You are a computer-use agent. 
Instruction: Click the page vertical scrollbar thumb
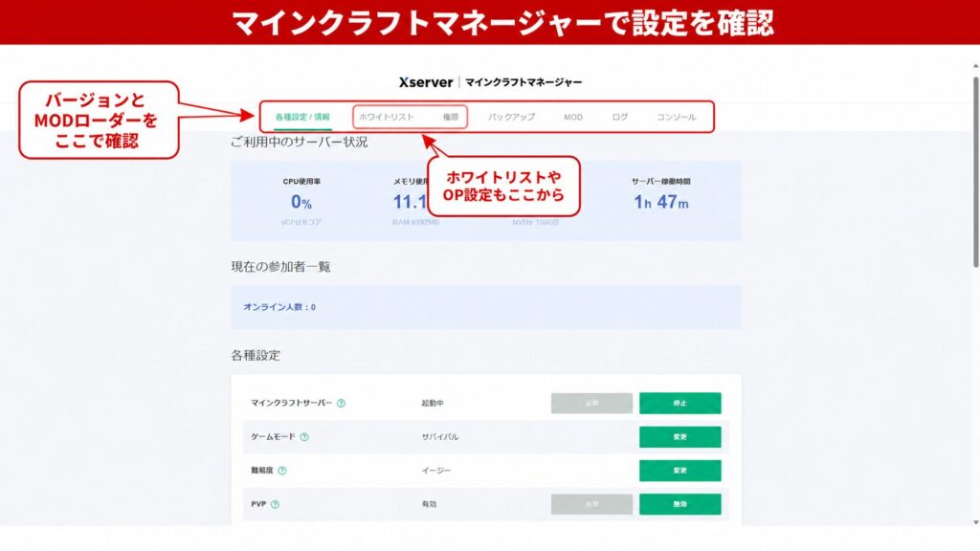coord(975,172)
